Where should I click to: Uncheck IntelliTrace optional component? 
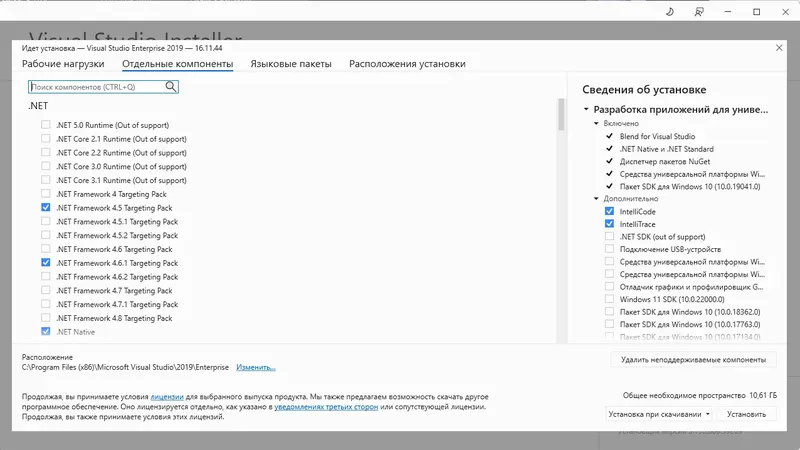coord(609,223)
